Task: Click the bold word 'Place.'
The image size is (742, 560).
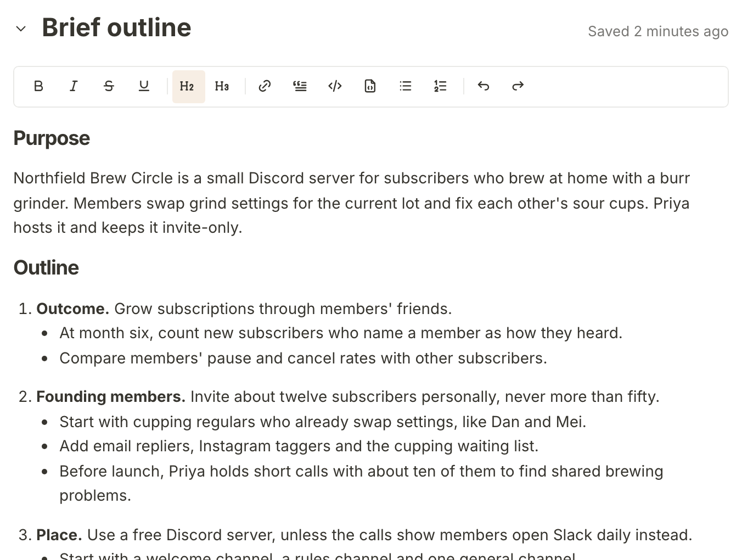Action: (59, 535)
